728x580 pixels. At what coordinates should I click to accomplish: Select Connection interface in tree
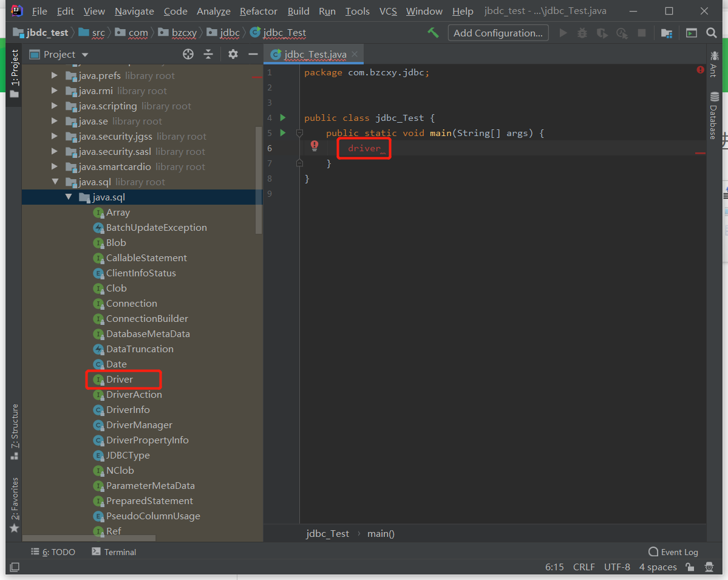(x=125, y=303)
